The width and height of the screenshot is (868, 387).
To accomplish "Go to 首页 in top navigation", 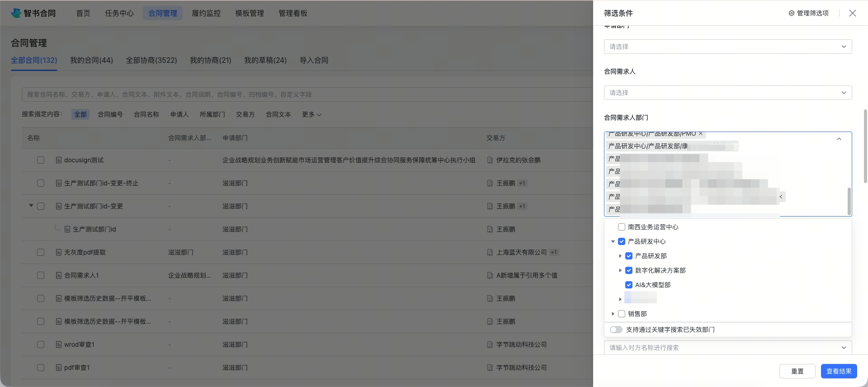I will coord(83,13).
